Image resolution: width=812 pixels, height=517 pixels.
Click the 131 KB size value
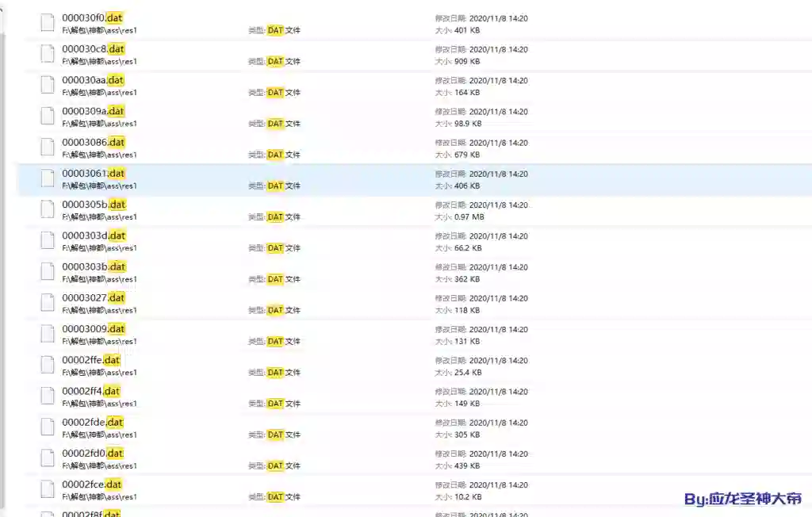coord(467,341)
